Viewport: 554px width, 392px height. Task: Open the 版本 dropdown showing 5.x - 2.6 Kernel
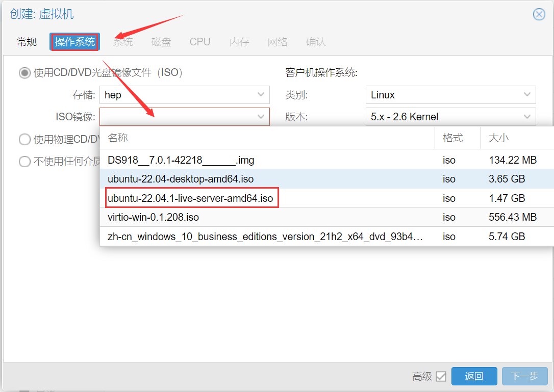(x=451, y=117)
